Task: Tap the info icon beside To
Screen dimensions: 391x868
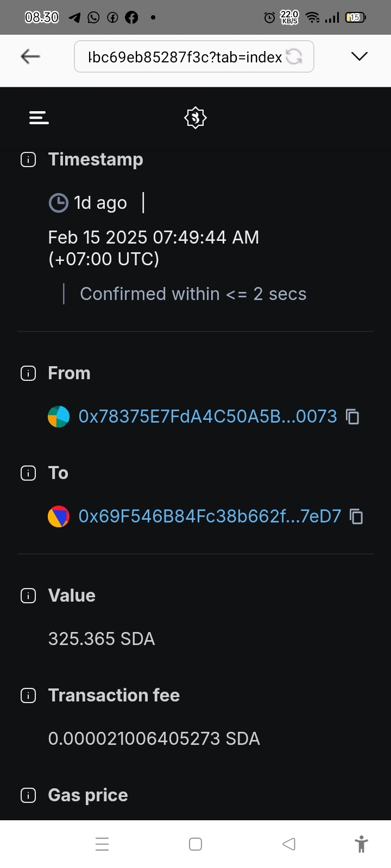Action: click(x=28, y=473)
